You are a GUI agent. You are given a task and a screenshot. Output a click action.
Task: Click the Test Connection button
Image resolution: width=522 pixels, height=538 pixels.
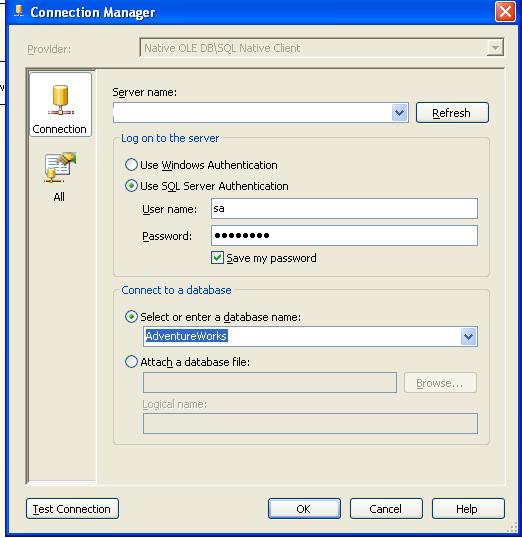(72, 509)
